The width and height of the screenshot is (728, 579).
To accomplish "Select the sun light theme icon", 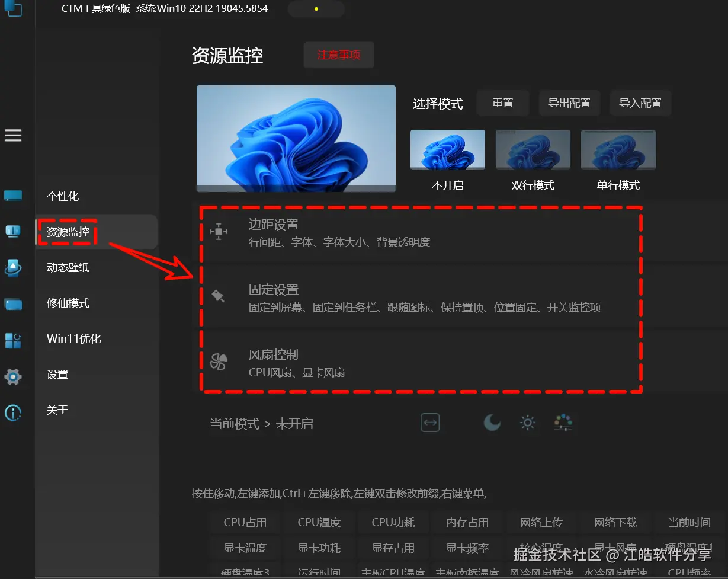I will coord(527,423).
